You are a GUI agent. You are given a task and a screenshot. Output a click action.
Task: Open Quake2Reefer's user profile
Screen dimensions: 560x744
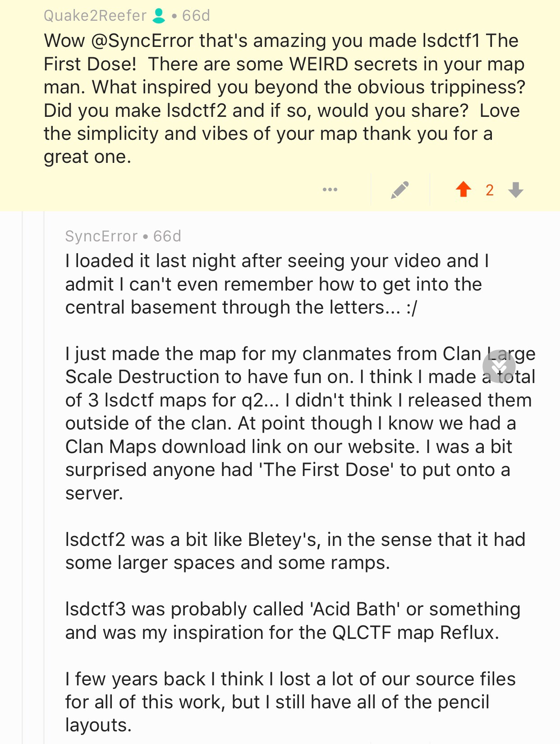95,16
